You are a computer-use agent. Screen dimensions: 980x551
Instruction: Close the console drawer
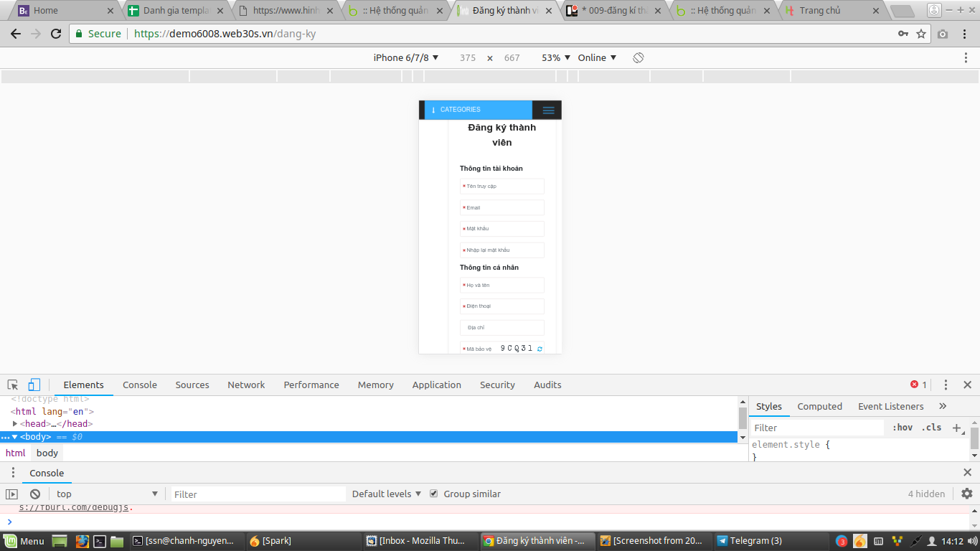click(967, 473)
